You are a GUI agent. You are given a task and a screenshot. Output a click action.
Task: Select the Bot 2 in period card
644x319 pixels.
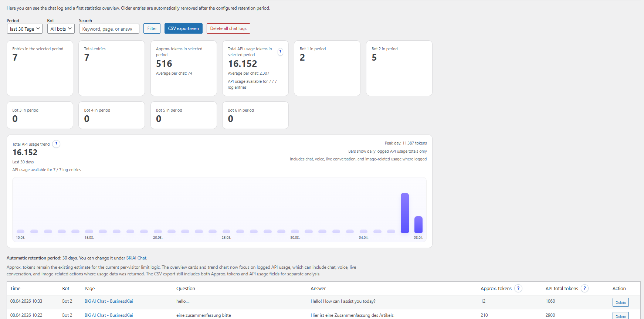[x=399, y=68]
